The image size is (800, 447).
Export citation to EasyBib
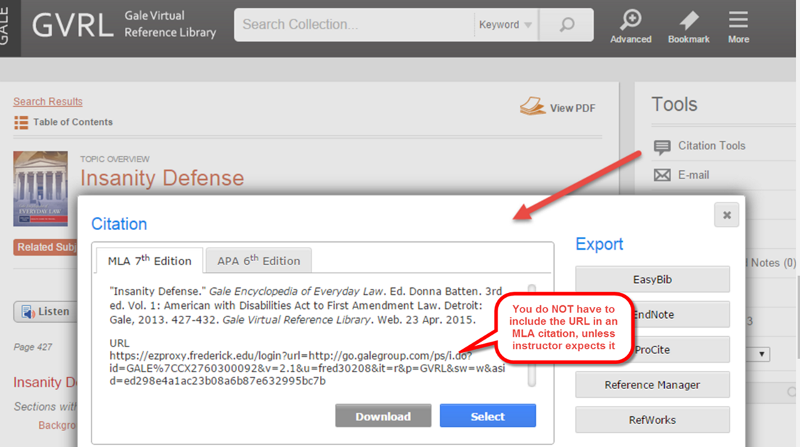click(652, 280)
